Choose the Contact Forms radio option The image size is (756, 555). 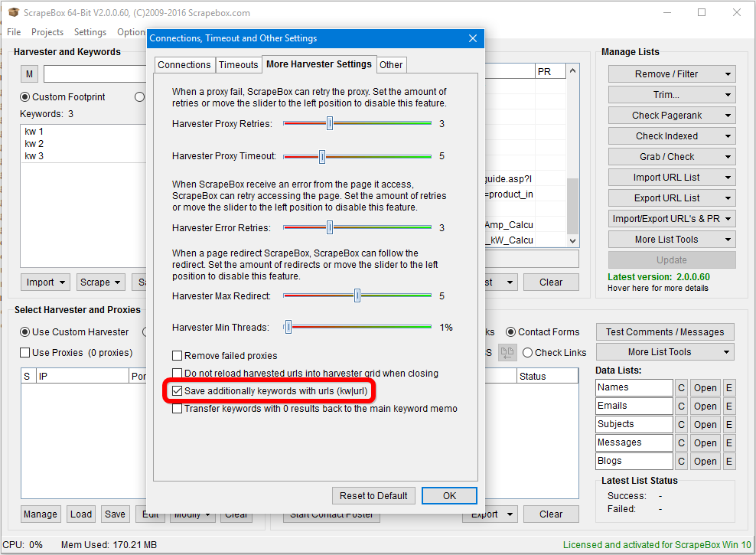point(510,332)
